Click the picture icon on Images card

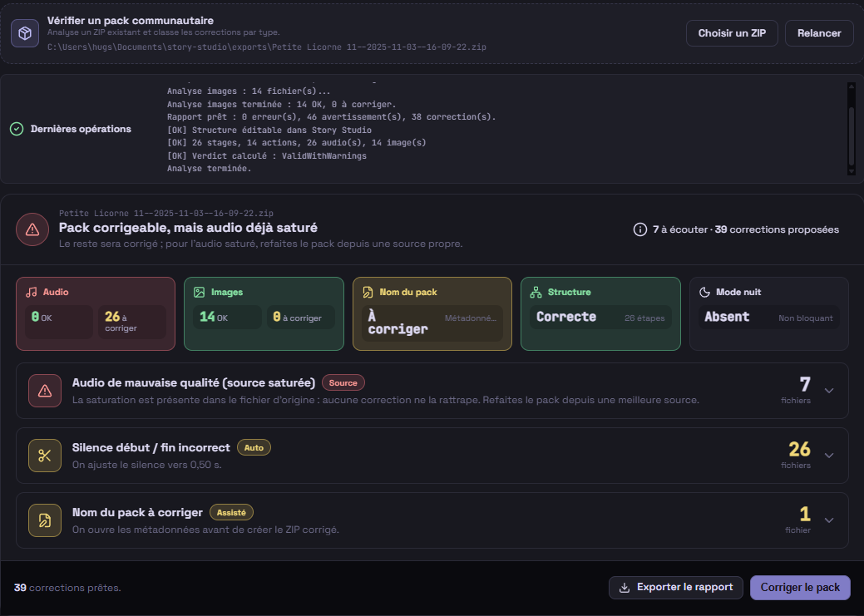200,292
